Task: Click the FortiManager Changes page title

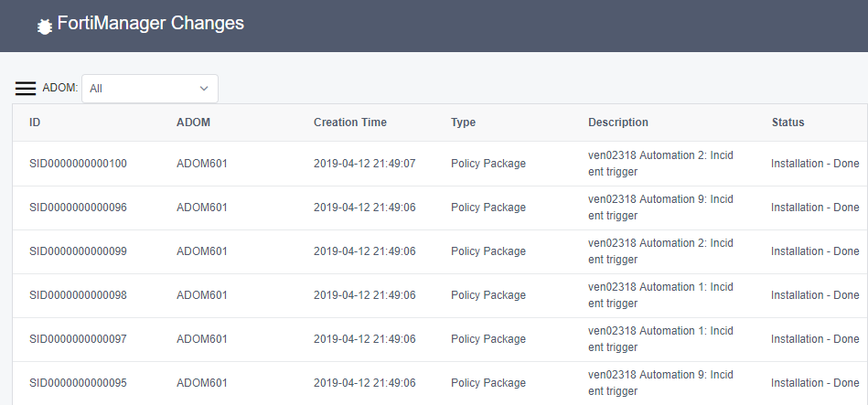Action: (151, 24)
